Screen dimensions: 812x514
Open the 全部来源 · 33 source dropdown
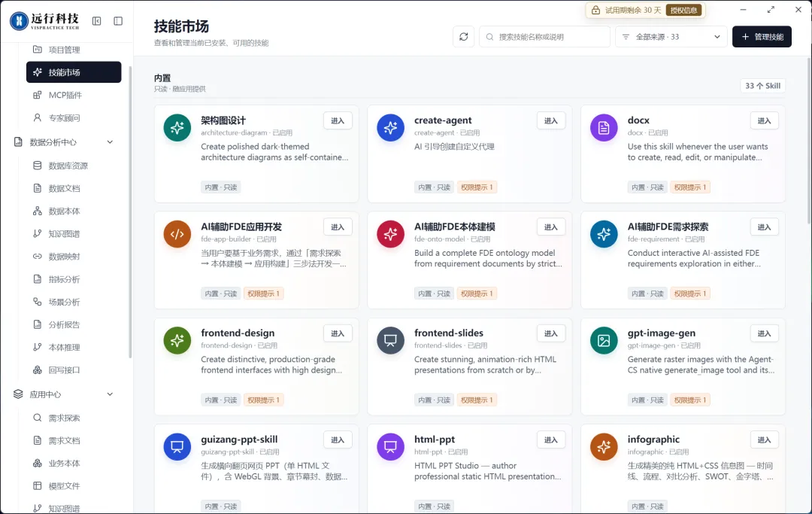[671, 37]
